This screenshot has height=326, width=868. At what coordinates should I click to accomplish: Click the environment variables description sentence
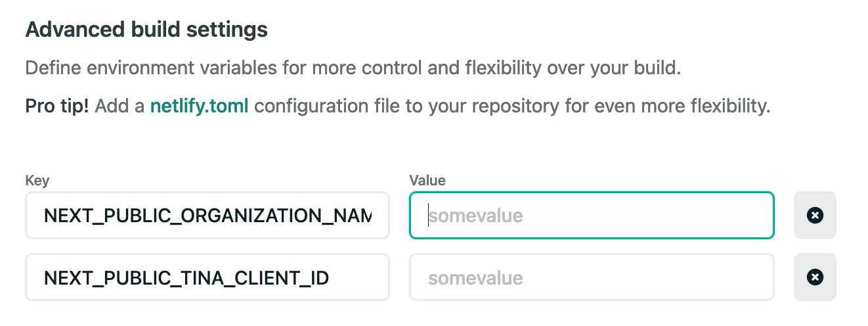(353, 68)
